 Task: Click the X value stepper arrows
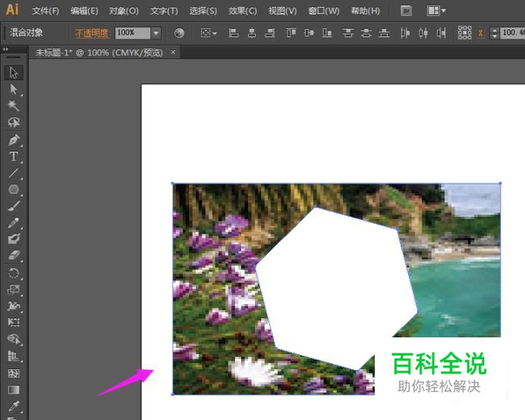(x=495, y=33)
